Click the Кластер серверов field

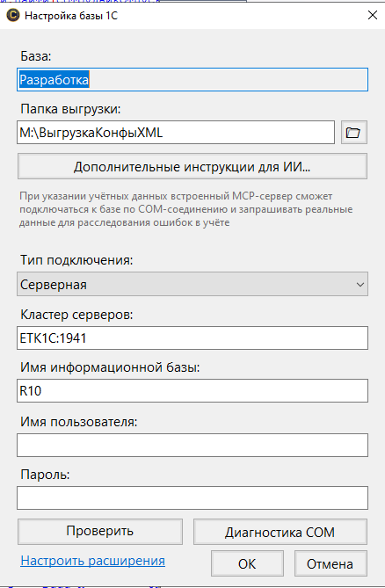click(192, 338)
